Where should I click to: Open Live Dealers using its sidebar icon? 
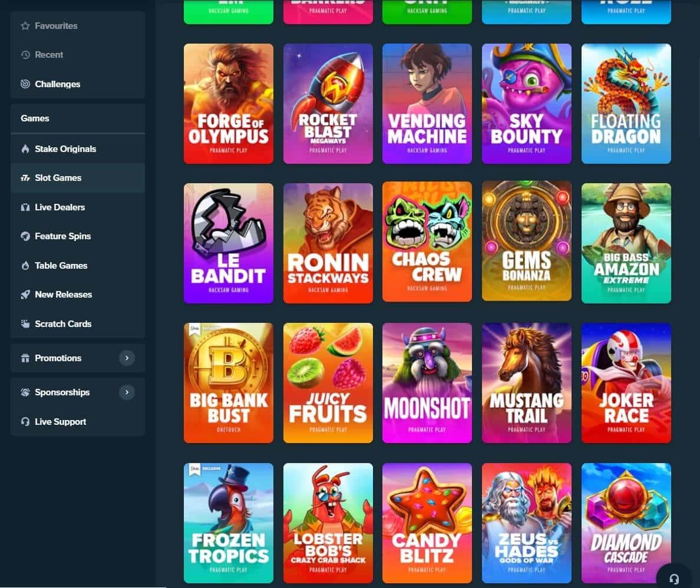click(25, 207)
